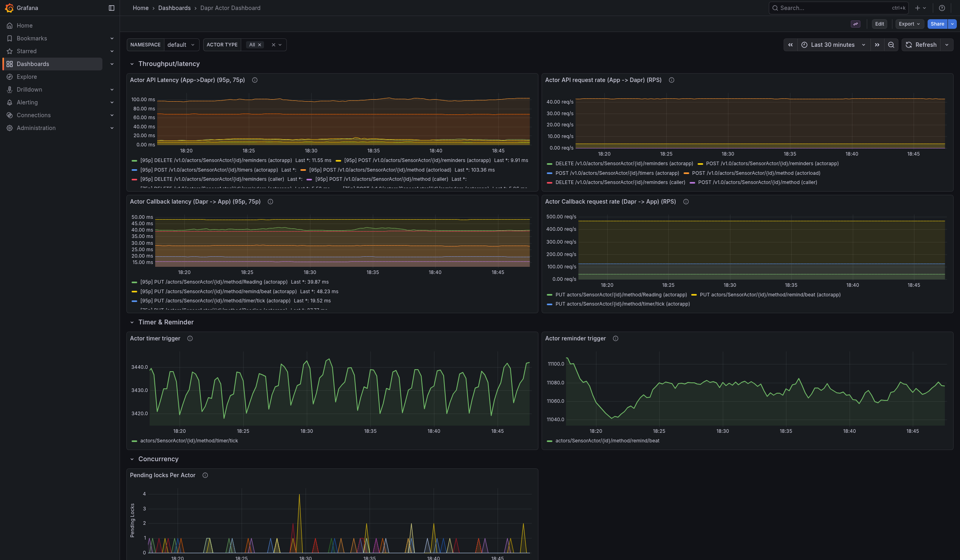The height and width of the screenshot is (560, 960).
Task: Click the Drilldown icon in sidebar
Action: click(x=10, y=90)
